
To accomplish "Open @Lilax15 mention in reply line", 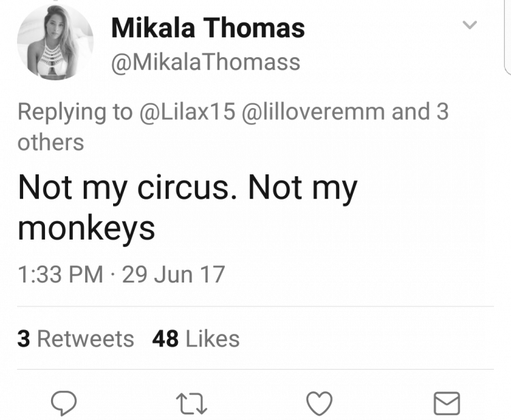I will coord(187,112).
